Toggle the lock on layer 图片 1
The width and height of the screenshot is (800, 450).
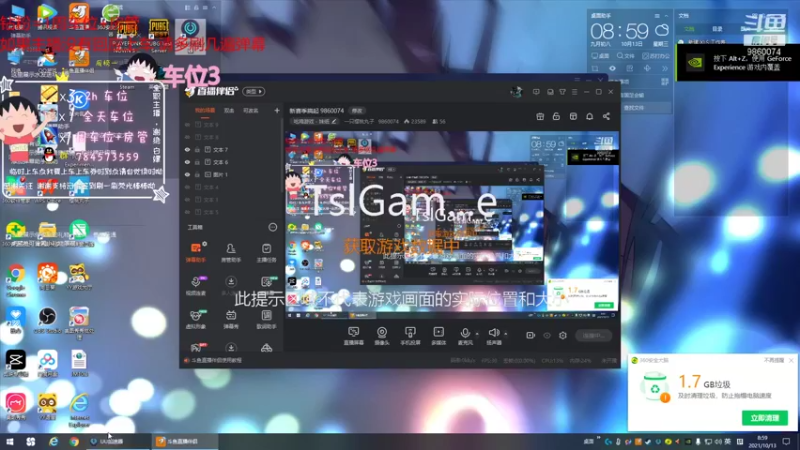pos(197,174)
